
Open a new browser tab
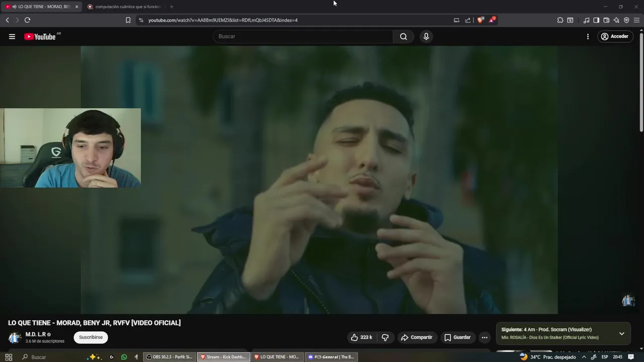(x=172, y=7)
